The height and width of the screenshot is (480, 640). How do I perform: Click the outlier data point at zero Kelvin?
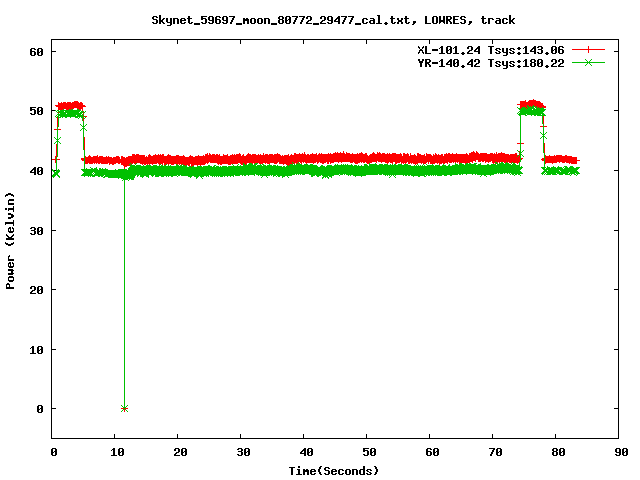tap(124, 409)
